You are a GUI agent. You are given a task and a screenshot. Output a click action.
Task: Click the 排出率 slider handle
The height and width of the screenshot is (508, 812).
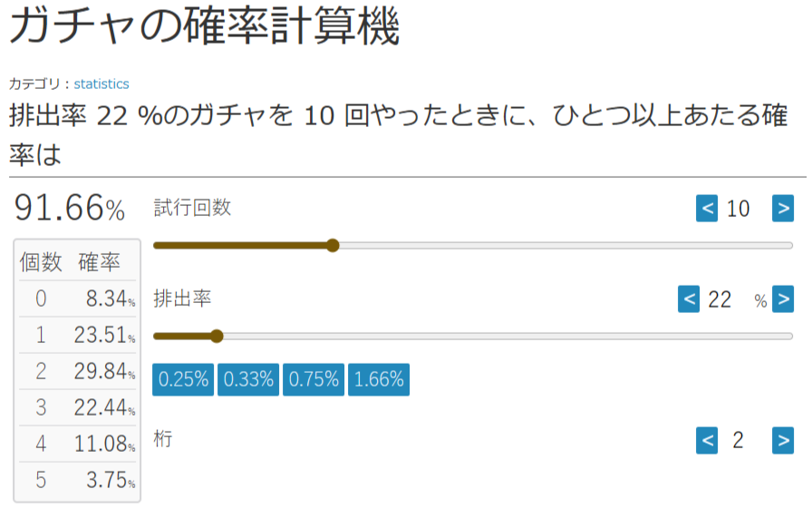click(x=216, y=336)
